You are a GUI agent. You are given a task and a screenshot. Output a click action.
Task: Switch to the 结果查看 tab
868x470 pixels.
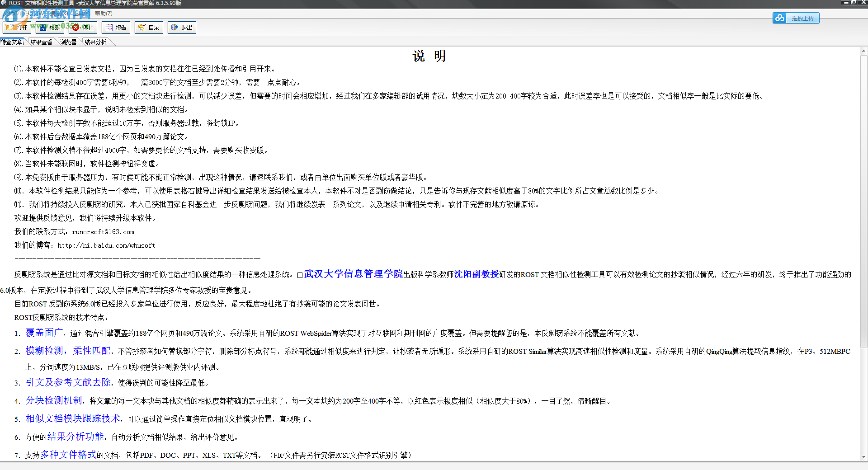(41, 41)
